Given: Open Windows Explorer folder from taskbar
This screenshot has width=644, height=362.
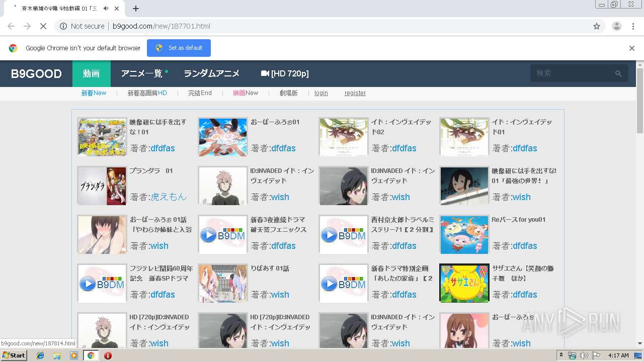Looking at the screenshot, I should (x=57, y=355).
